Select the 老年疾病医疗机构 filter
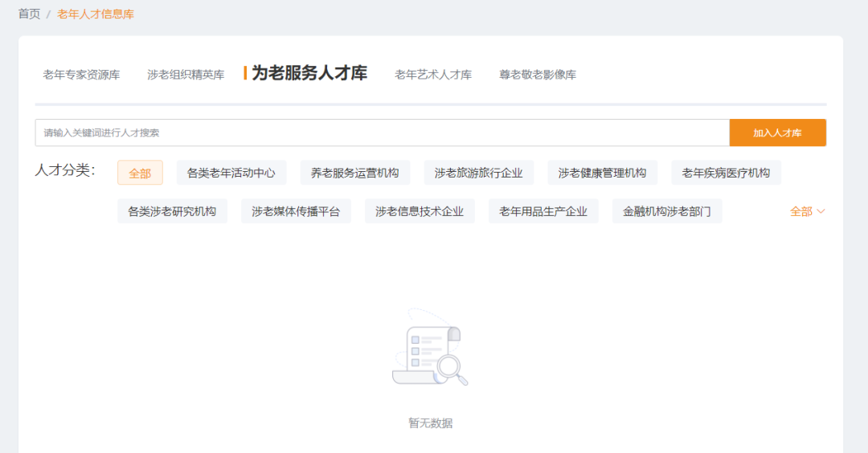This screenshot has width=868, height=453. pos(726,173)
